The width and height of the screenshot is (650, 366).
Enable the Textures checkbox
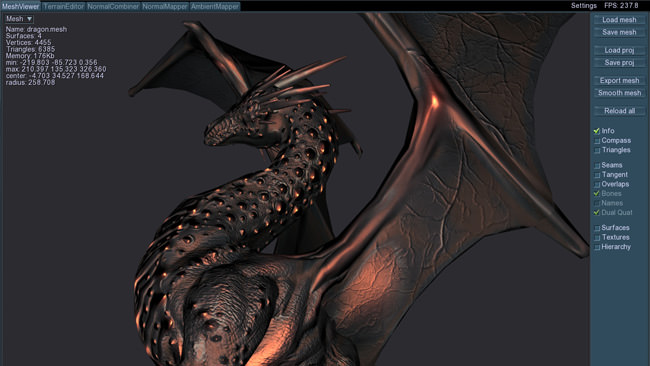click(597, 238)
